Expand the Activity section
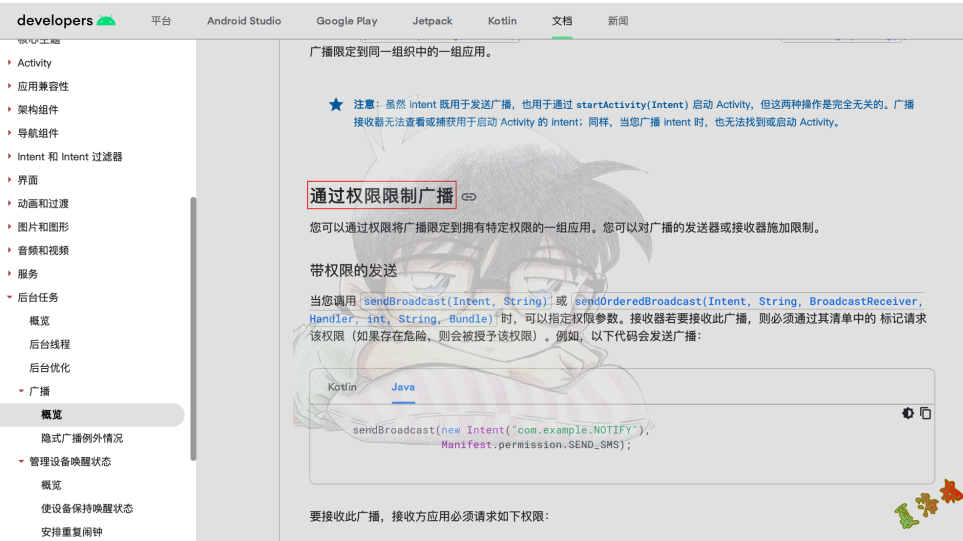The width and height of the screenshot is (963, 541). pyautogui.click(x=9, y=63)
